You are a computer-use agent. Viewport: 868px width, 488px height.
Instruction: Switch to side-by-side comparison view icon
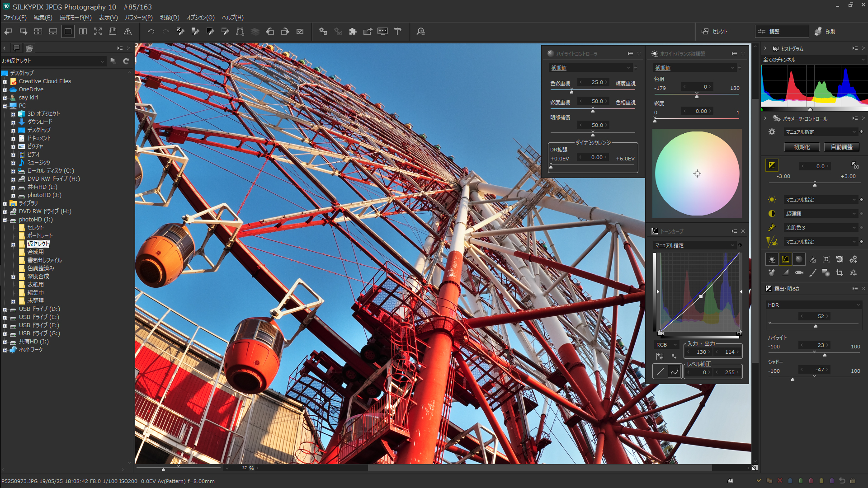click(83, 32)
